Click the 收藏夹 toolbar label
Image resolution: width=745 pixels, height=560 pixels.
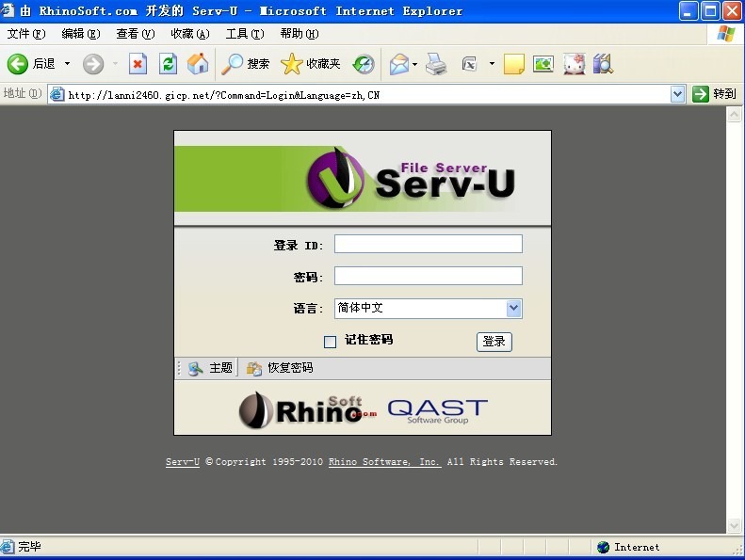pyautogui.click(x=323, y=64)
